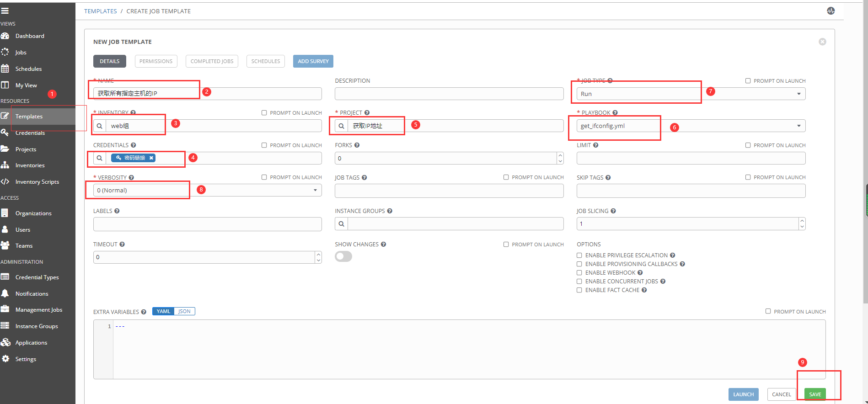
Task: Check Prompt on Launch for Inventory
Action: coord(264,113)
